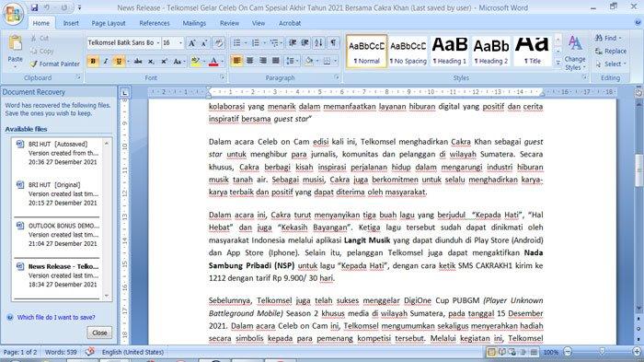Open the font name dropdown
The image size is (644, 362).
pos(158,42)
